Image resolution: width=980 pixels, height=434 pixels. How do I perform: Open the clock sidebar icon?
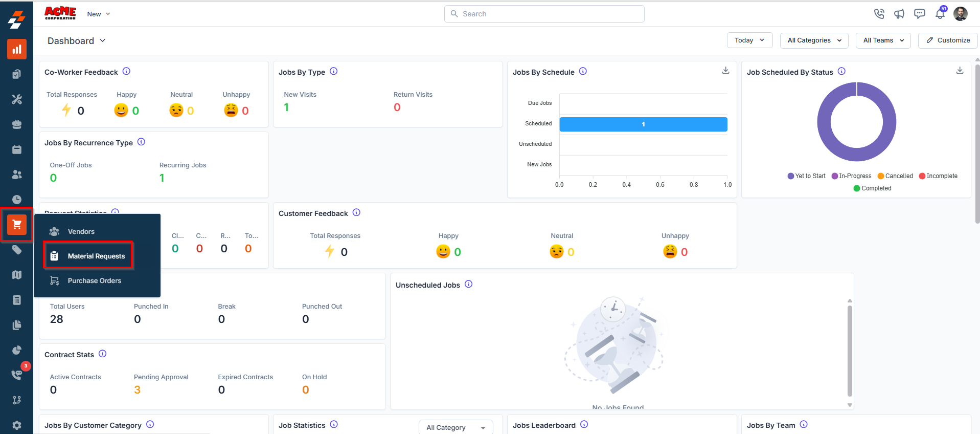(17, 200)
